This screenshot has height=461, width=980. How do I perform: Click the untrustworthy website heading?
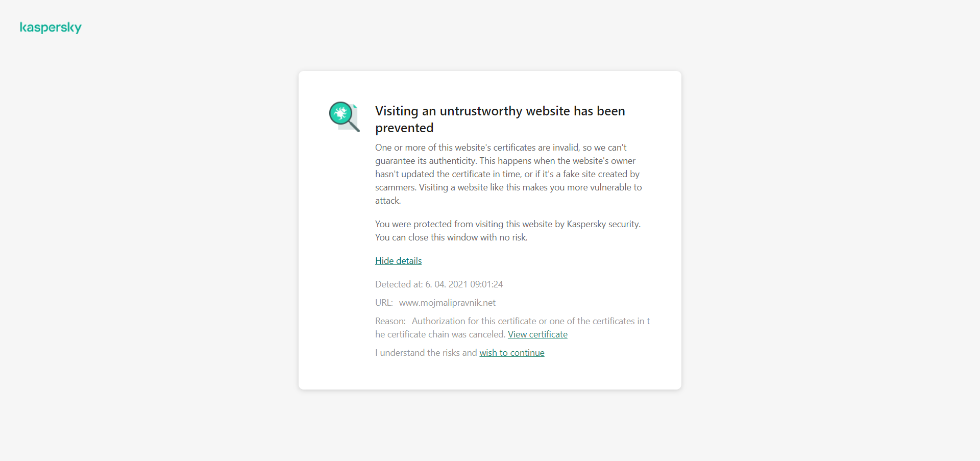click(500, 111)
